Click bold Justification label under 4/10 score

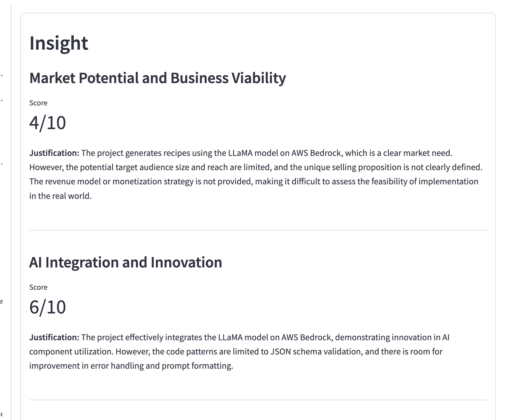pyautogui.click(x=54, y=153)
